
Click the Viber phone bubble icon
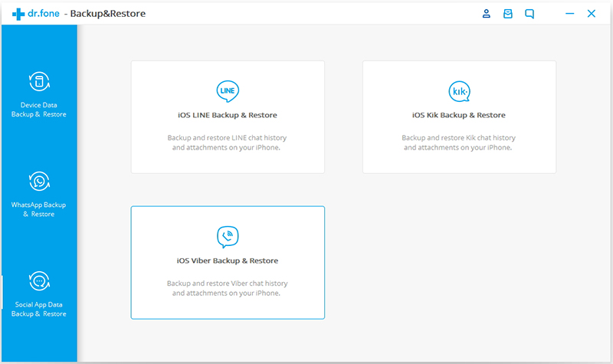228,237
